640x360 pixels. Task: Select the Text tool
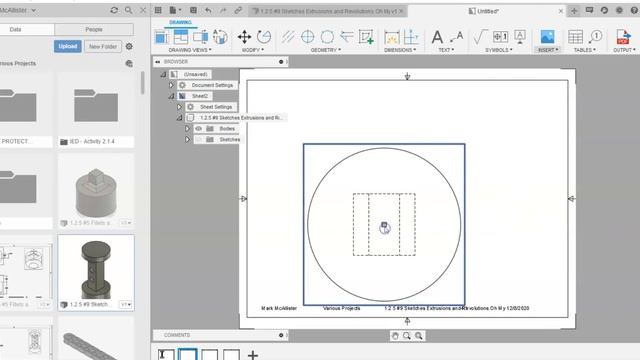tap(437, 37)
